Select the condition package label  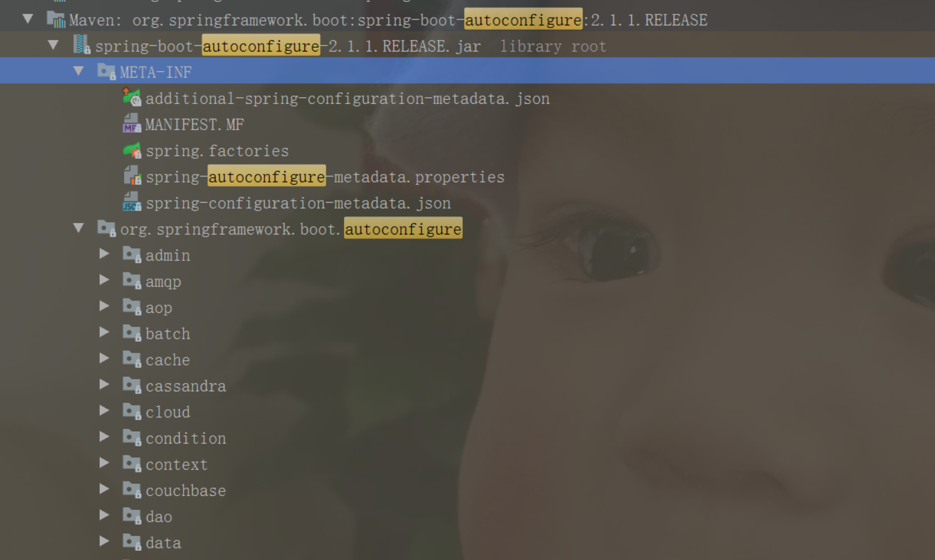click(x=186, y=438)
